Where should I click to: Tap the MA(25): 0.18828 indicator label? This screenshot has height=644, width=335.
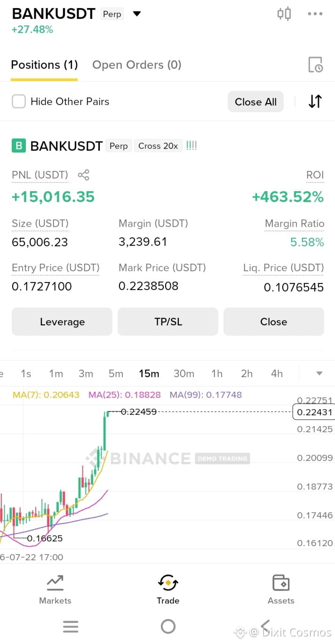coord(125,394)
